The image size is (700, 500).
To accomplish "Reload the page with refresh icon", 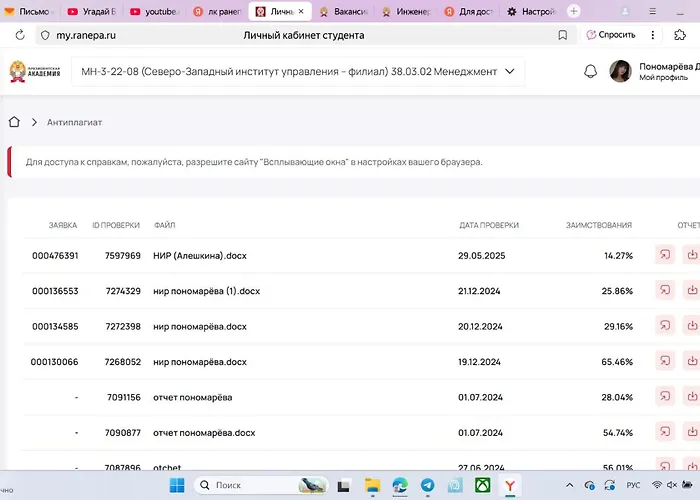I will [20, 35].
